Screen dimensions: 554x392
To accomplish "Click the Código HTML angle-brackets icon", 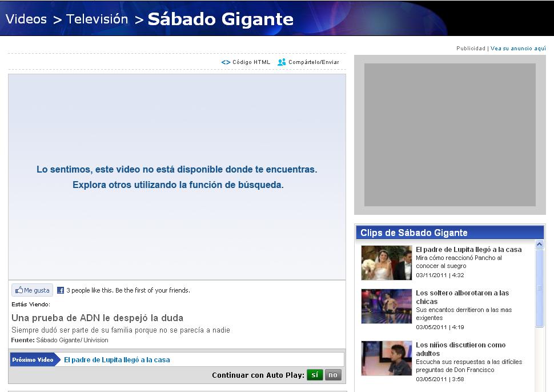I will [226, 62].
